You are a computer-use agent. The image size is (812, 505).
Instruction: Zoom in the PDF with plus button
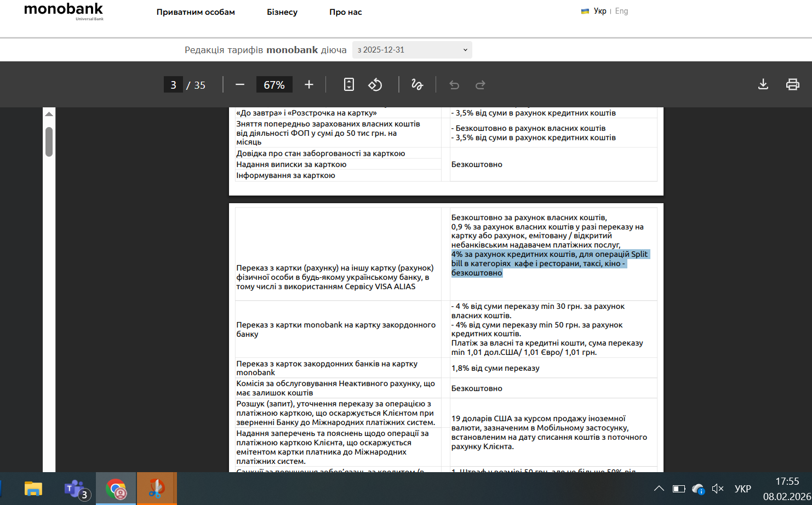pyautogui.click(x=309, y=84)
